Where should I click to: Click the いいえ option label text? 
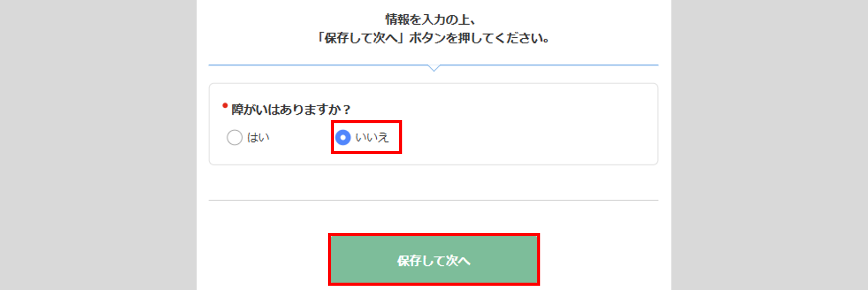[x=372, y=138]
